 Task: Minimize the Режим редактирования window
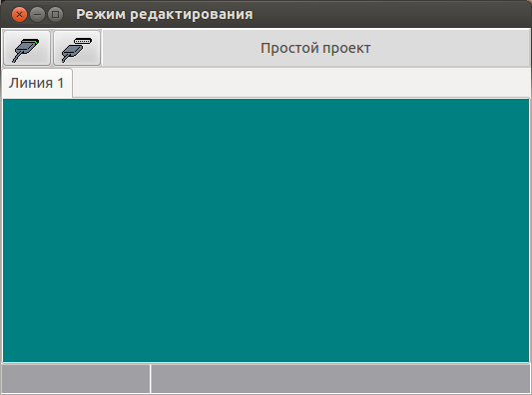(x=37, y=15)
